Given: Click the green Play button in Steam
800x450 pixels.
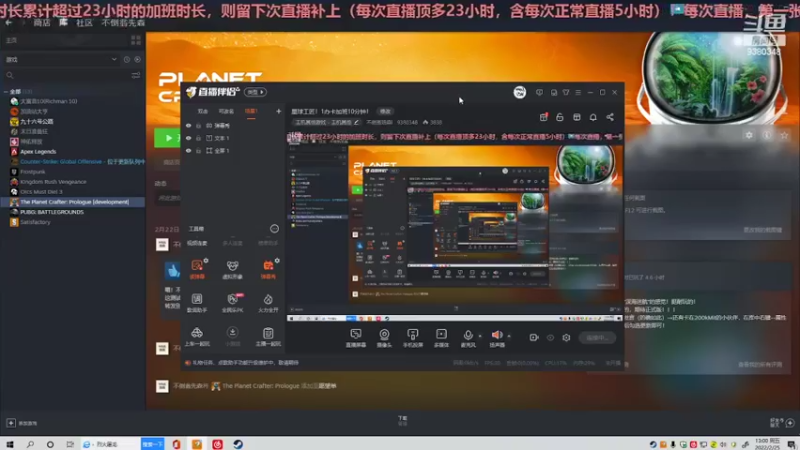Looking at the screenshot, I should 167,138.
